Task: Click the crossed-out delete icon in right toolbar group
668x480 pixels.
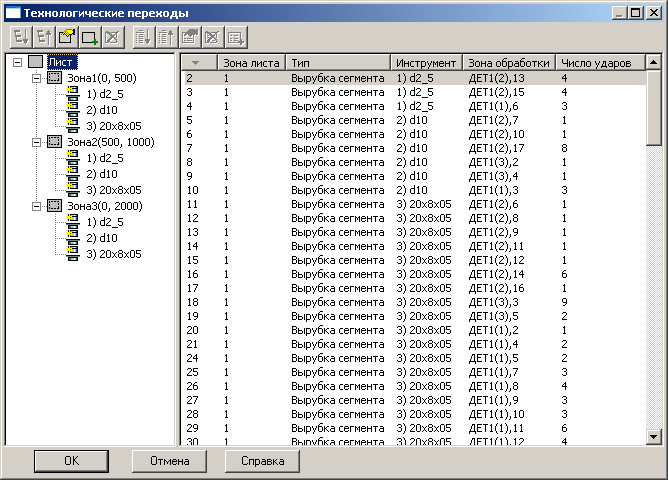Action: [x=214, y=38]
